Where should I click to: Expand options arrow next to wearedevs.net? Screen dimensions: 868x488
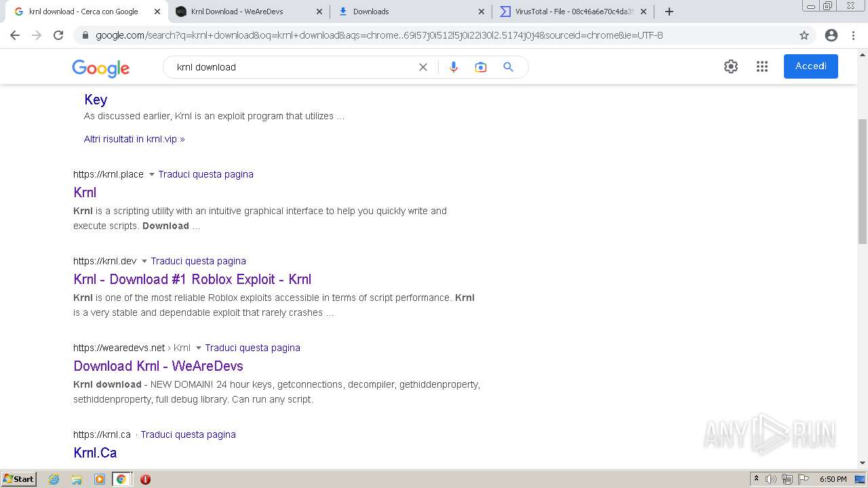198,348
